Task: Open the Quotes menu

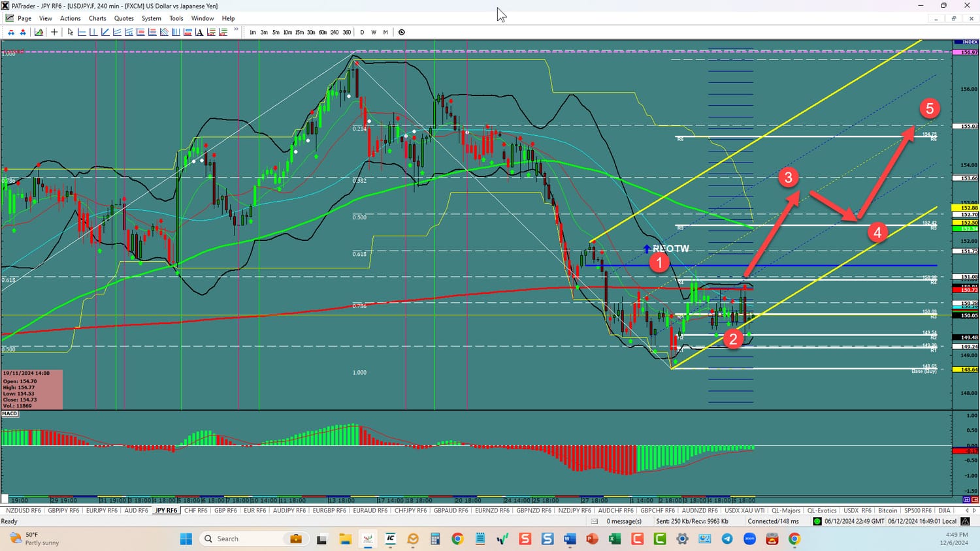Action: 123,18
